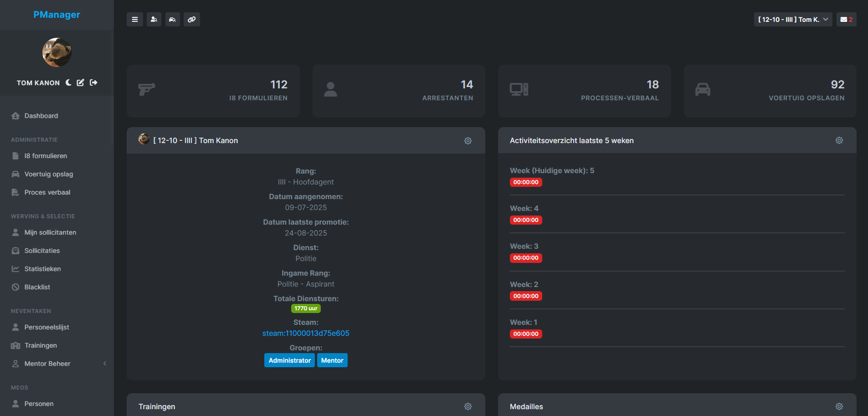This screenshot has height=416, width=868.
Task: Log out via the sign-out icon
Action: point(93,82)
